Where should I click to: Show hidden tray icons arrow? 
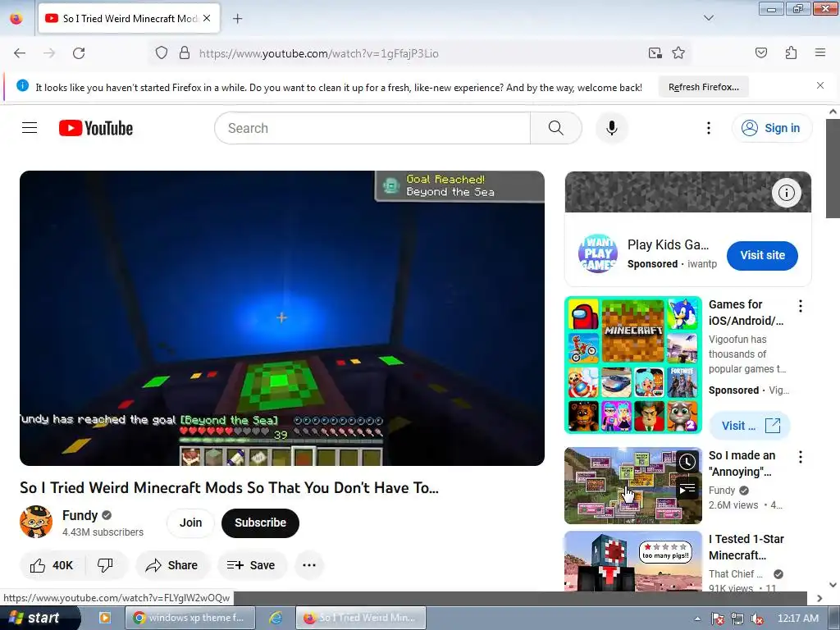(697, 619)
